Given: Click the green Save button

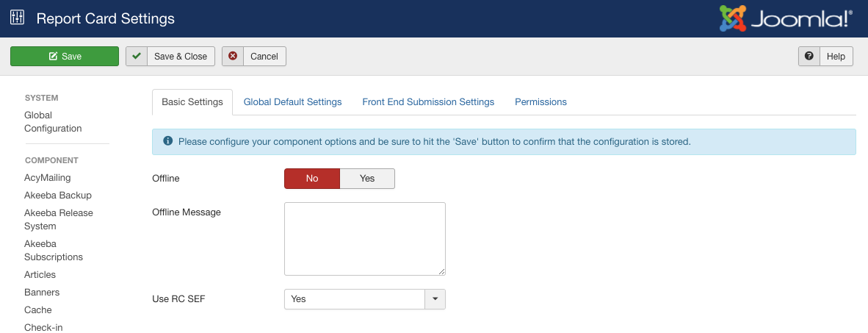Looking at the screenshot, I should click(65, 56).
